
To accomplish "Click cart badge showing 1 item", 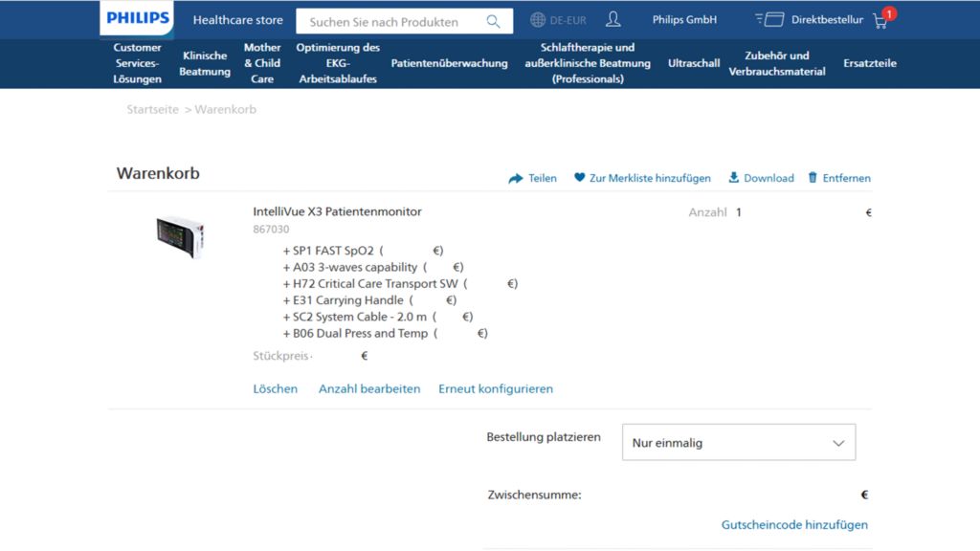I will tap(889, 13).
